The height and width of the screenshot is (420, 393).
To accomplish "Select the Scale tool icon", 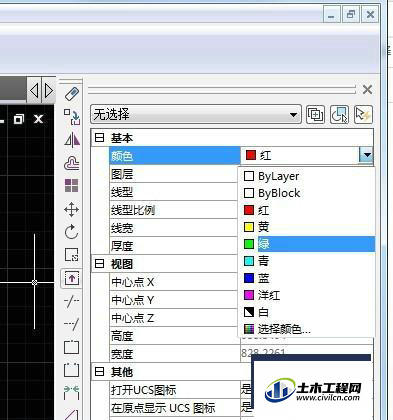I will pyautogui.click(x=72, y=255).
